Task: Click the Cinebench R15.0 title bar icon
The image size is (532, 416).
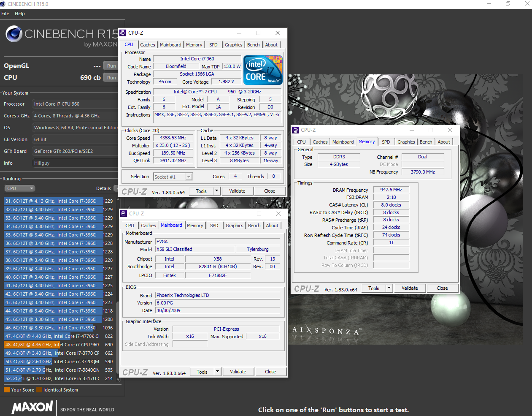Action: 3,4
